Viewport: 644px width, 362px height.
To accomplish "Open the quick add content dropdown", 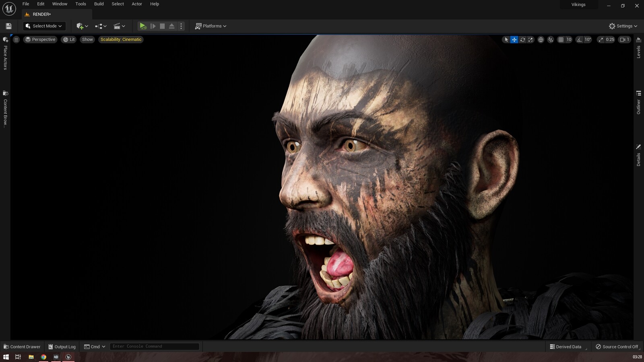I will click(x=82, y=26).
